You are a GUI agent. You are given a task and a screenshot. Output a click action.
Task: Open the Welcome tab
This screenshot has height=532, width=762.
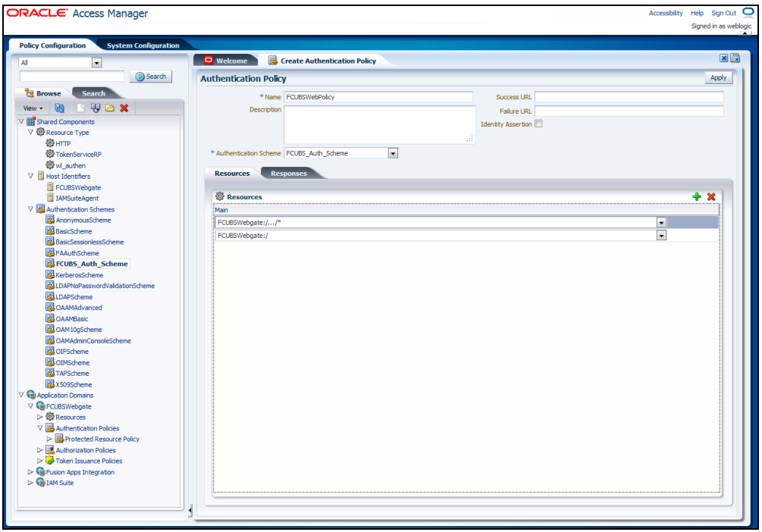[x=227, y=61]
